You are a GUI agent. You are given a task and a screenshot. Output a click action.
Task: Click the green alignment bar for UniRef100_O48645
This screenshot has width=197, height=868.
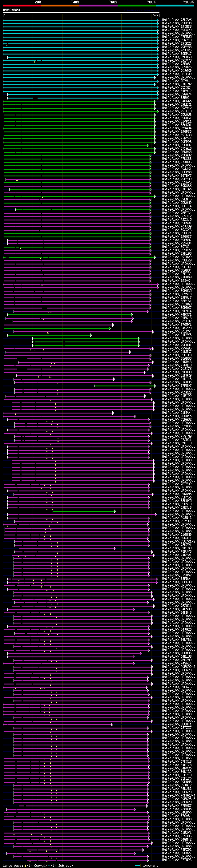click(x=79, y=101)
